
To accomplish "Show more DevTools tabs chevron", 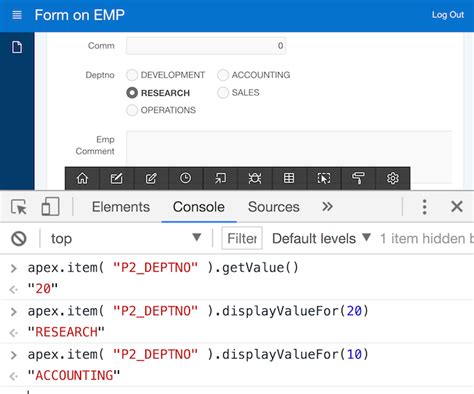I will pyautogui.click(x=327, y=207).
